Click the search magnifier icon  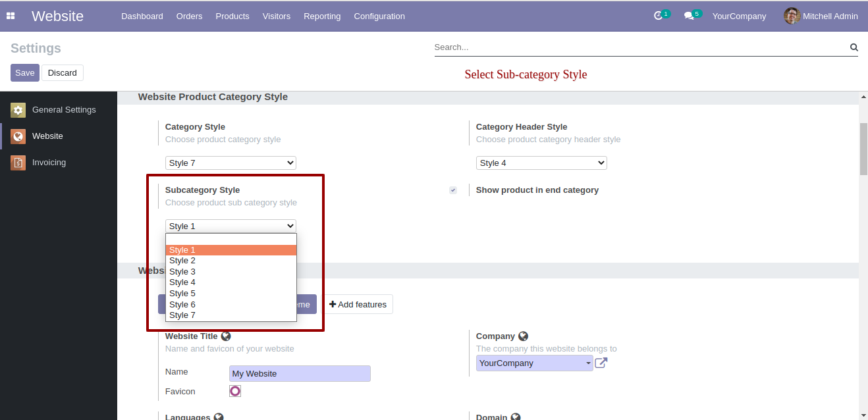coord(854,47)
